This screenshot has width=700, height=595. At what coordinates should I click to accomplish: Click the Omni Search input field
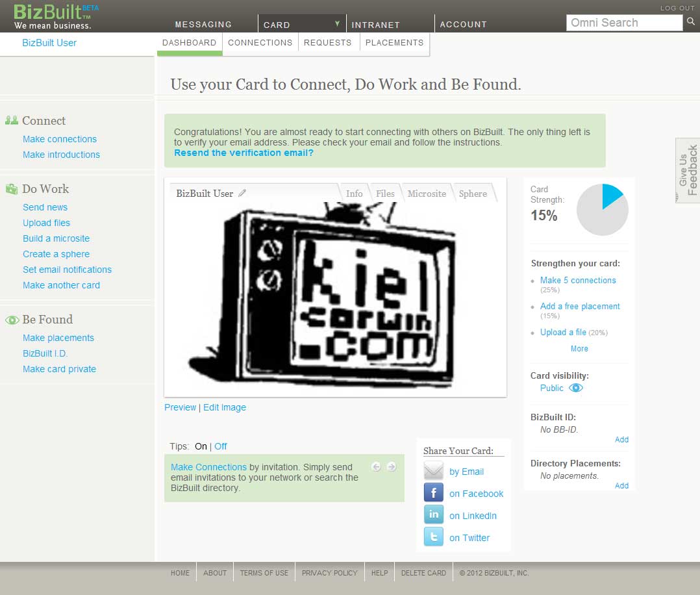pyautogui.click(x=624, y=22)
